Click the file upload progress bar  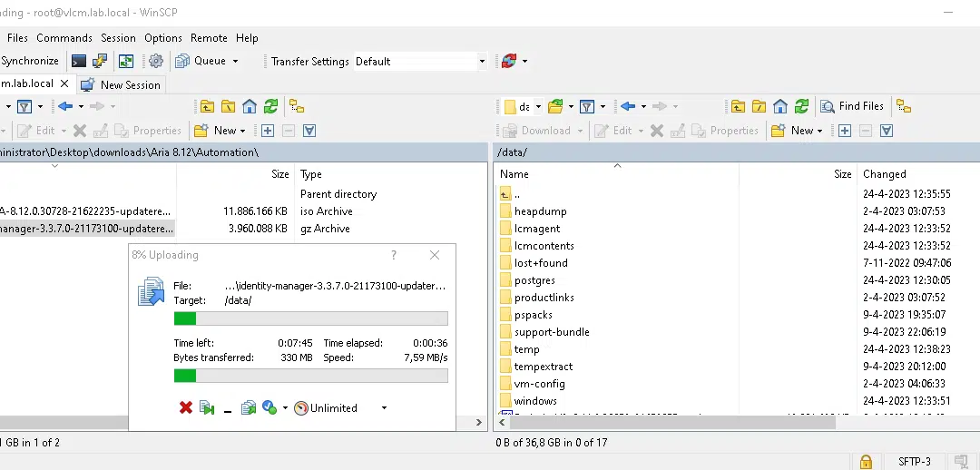[x=310, y=318]
